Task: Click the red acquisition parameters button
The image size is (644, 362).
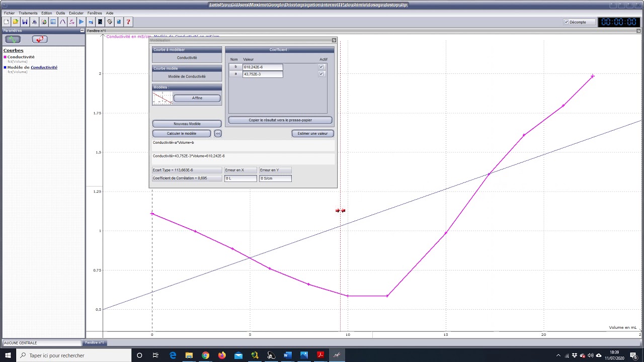Action: click(40, 39)
